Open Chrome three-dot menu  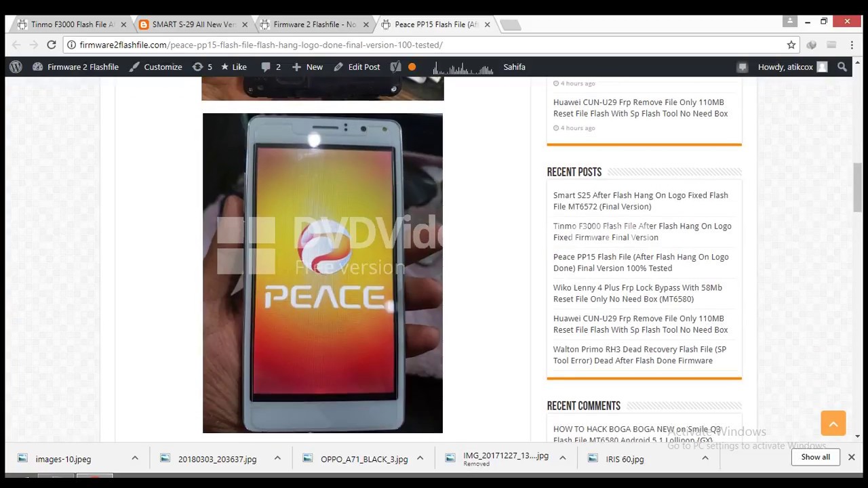tap(851, 45)
